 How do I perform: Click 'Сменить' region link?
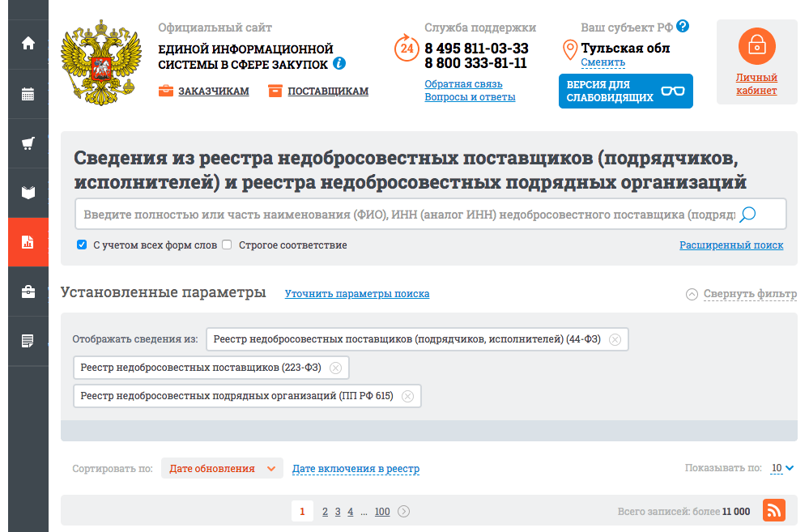coord(603,62)
